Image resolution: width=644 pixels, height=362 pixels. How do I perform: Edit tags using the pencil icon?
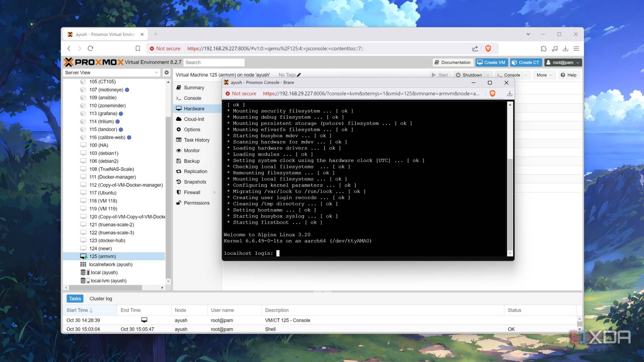pos(299,75)
